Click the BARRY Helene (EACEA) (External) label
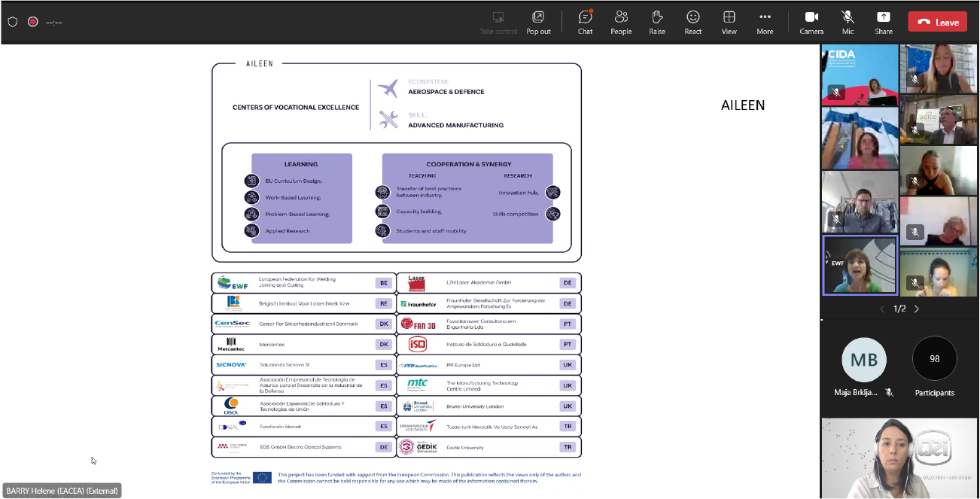Viewport: 980px width, 499px height. 62,491
